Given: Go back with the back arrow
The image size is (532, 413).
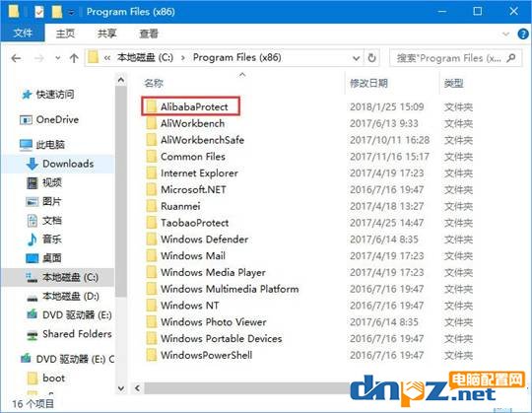Looking at the screenshot, I should coord(16,58).
